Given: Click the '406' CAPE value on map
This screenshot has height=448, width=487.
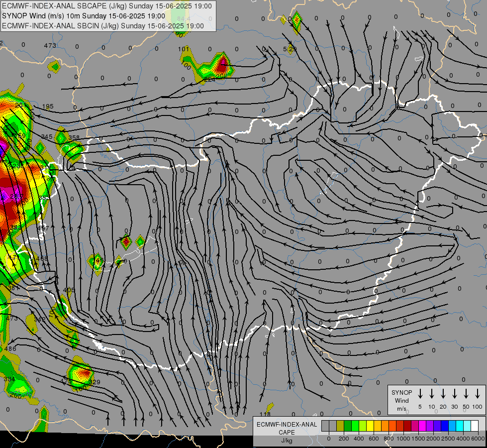Looking at the screenshot, I should 69,290.
